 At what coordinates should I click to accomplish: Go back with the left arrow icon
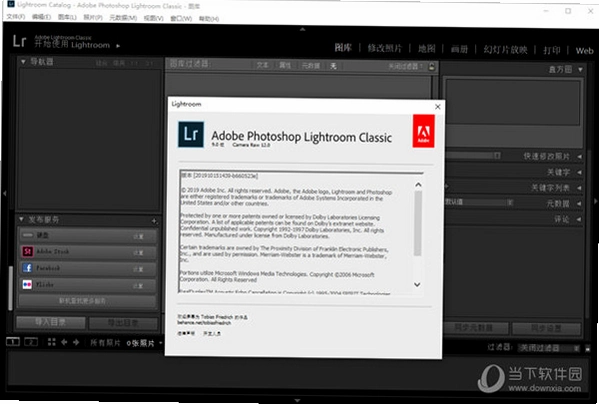click(x=64, y=342)
